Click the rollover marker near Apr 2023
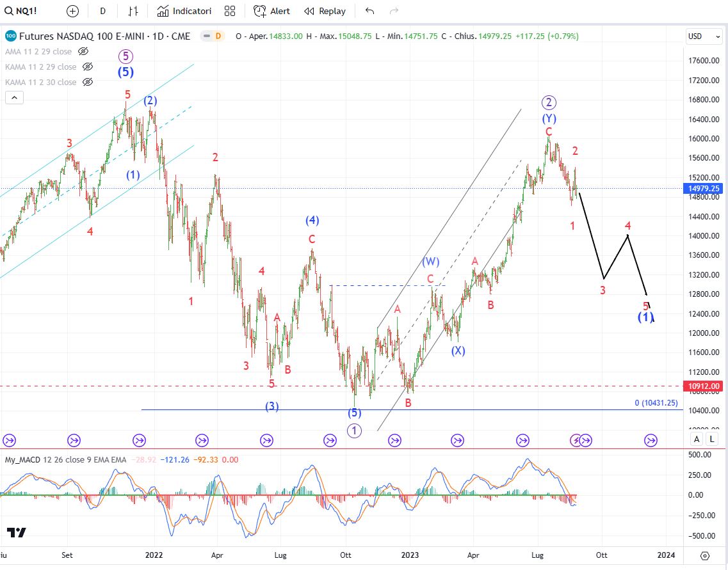The width and height of the screenshot is (728, 570). [x=457, y=440]
